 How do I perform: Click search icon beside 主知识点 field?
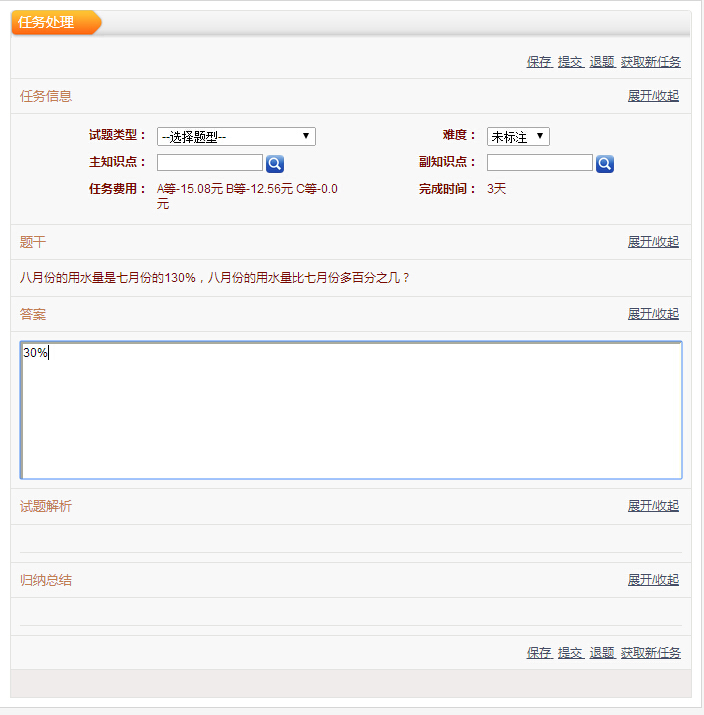[x=275, y=164]
